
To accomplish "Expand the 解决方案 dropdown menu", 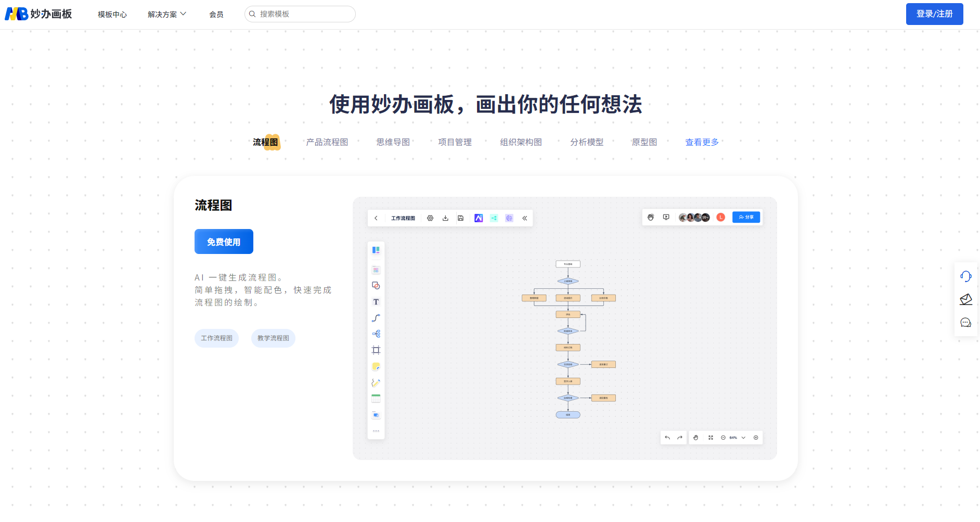I will point(166,14).
